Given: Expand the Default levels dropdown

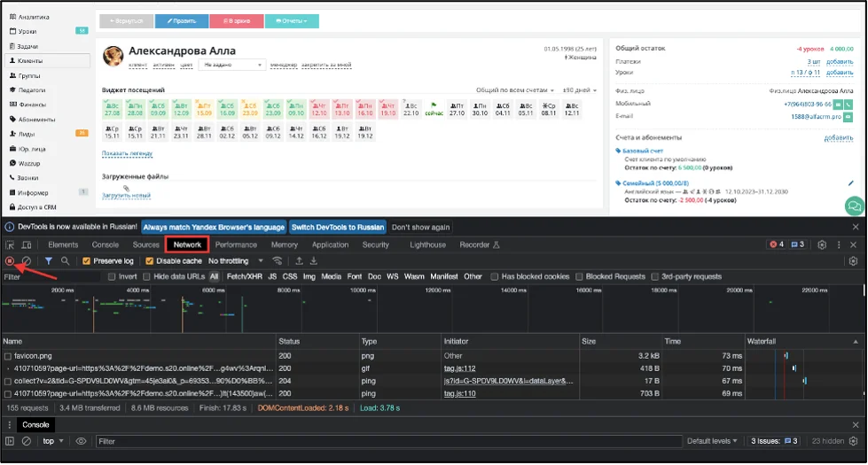Looking at the screenshot, I should 712,441.
